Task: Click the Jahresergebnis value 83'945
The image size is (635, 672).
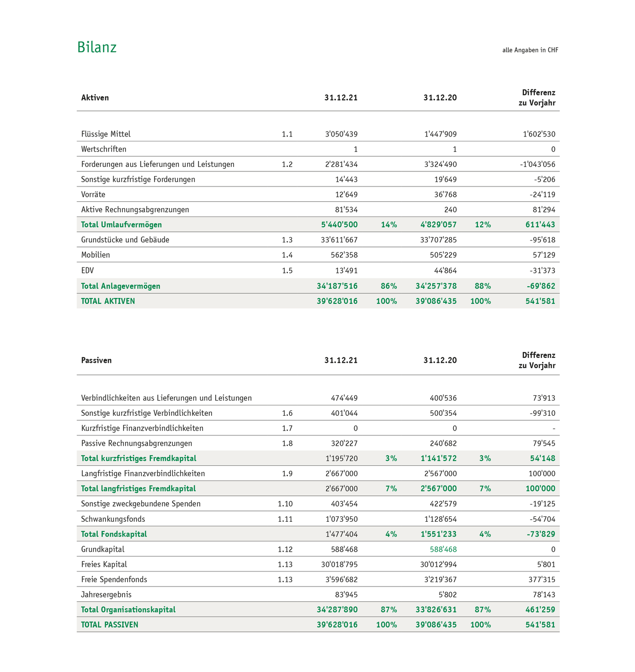Action: coord(346,595)
